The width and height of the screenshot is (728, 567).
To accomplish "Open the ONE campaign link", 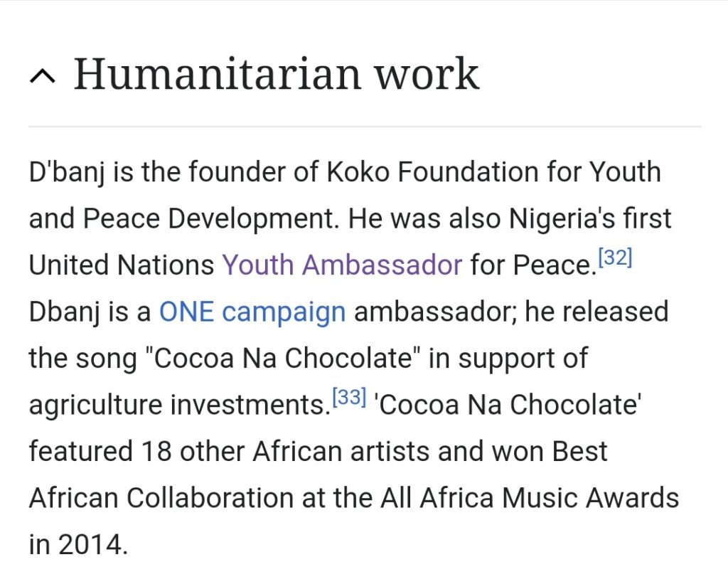I will 252,312.
